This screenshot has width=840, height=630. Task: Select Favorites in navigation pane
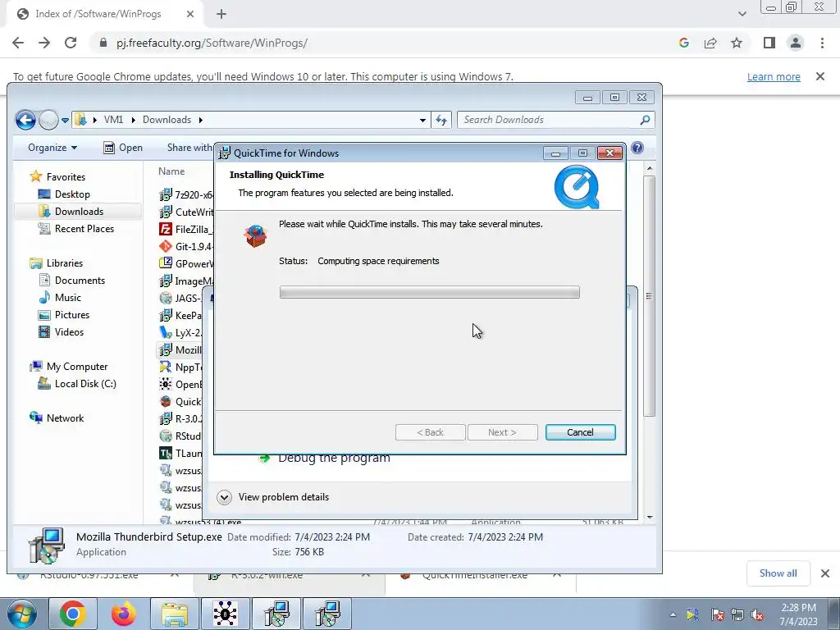66,177
